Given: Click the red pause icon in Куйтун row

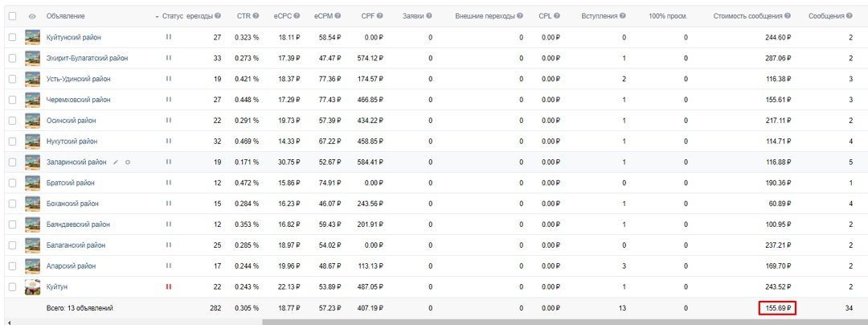Looking at the screenshot, I should [x=169, y=287].
